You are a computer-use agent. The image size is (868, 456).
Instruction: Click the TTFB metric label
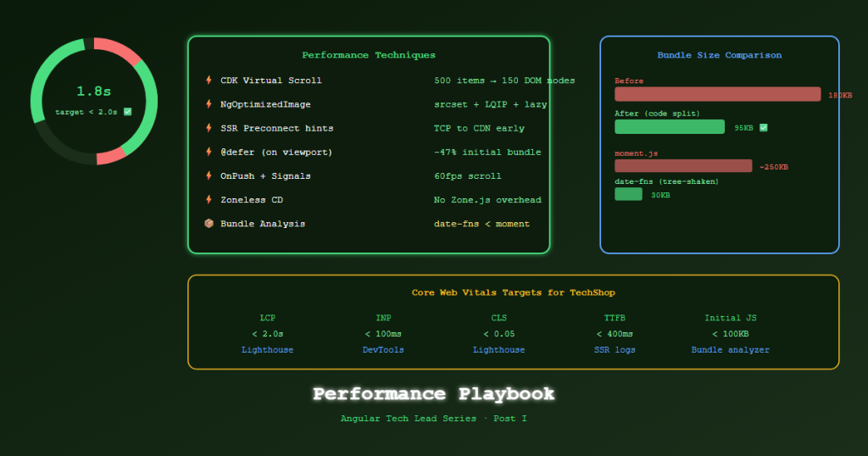coord(615,318)
